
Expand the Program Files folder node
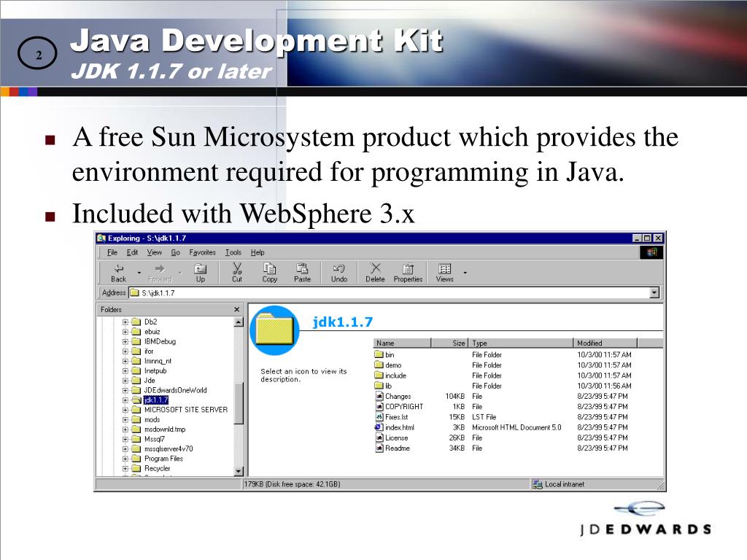(x=125, y=459)
